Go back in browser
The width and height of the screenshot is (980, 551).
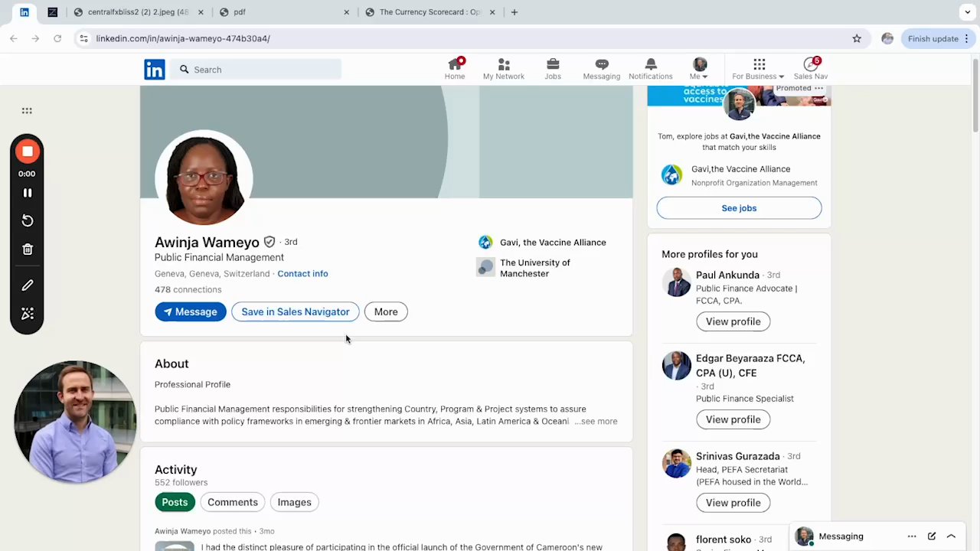pyautogui.click(x=14, y=38)
